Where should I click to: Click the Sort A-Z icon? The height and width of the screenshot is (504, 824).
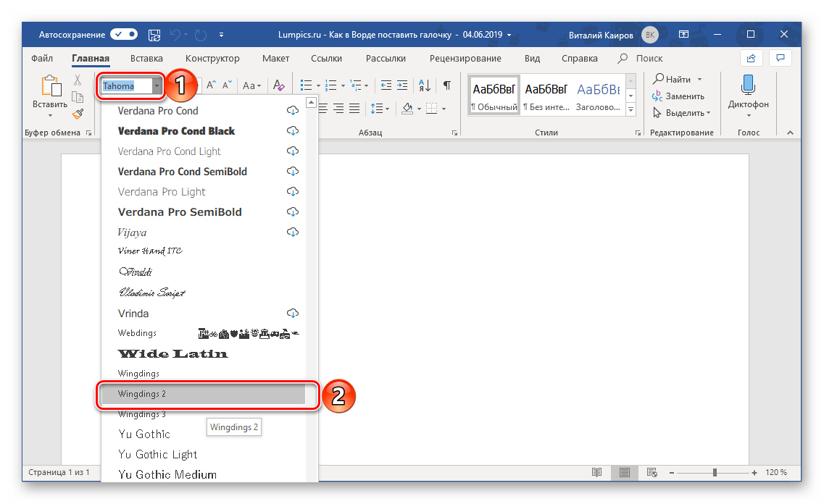point(425,85)
